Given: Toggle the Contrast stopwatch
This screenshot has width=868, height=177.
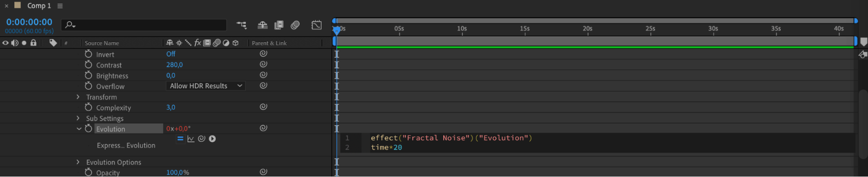Looking at the screenshot, I should [x=89, y=65].
